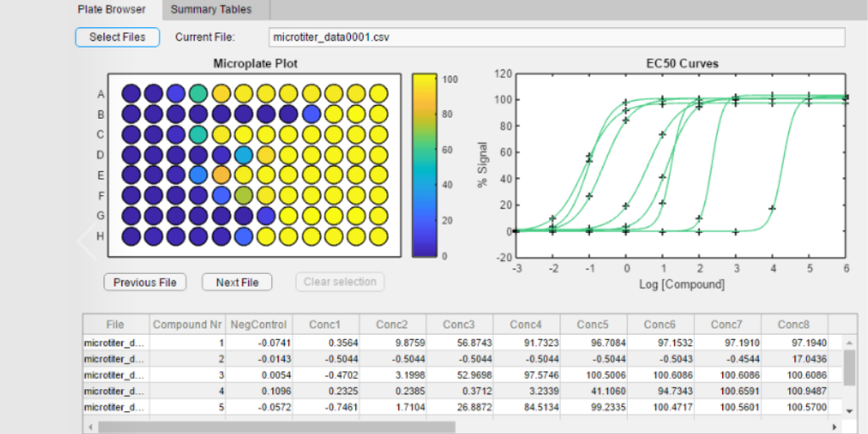
Task: Load the Next File
Action: click(236, 282)
